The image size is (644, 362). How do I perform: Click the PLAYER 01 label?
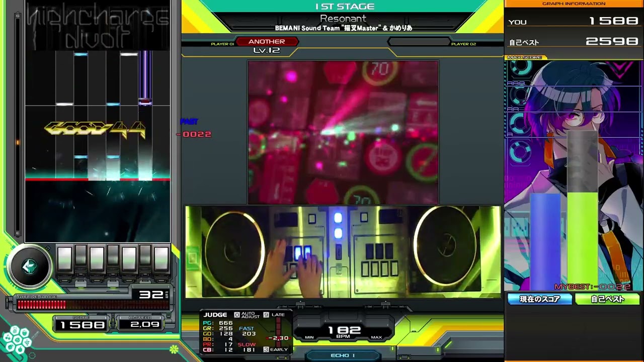[222, 44]
